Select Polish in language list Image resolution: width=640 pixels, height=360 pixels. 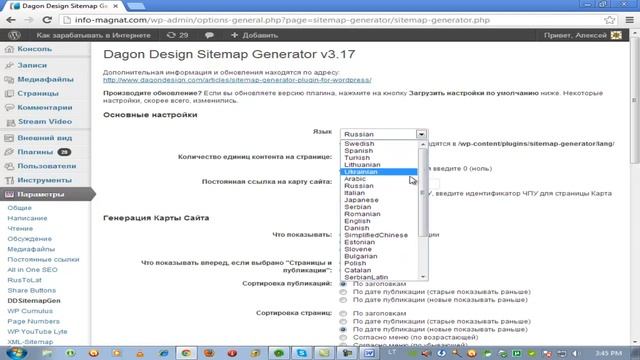pos(378,263)
